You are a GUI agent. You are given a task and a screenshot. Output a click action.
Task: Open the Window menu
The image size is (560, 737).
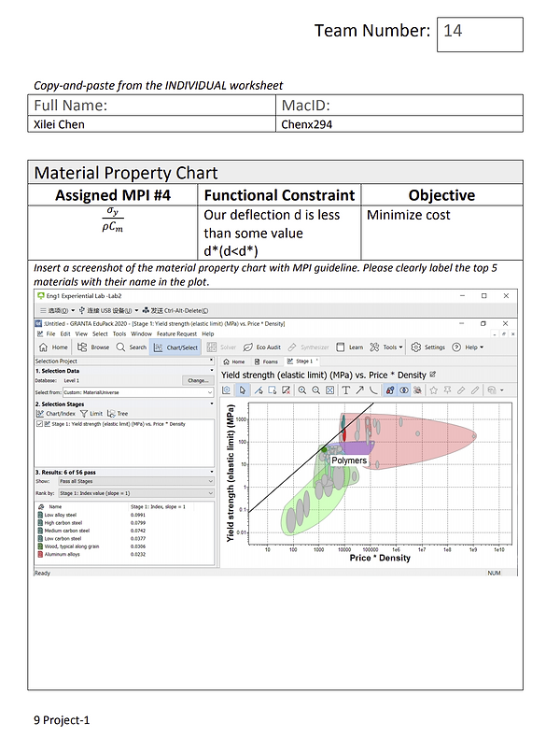pyautogui.click(x=142, y=334)
